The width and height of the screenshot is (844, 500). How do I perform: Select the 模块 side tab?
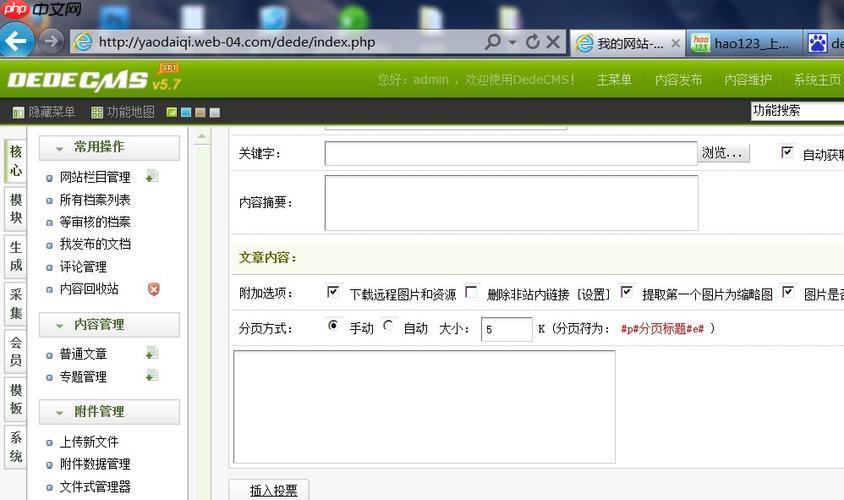[x=15, y=209]
